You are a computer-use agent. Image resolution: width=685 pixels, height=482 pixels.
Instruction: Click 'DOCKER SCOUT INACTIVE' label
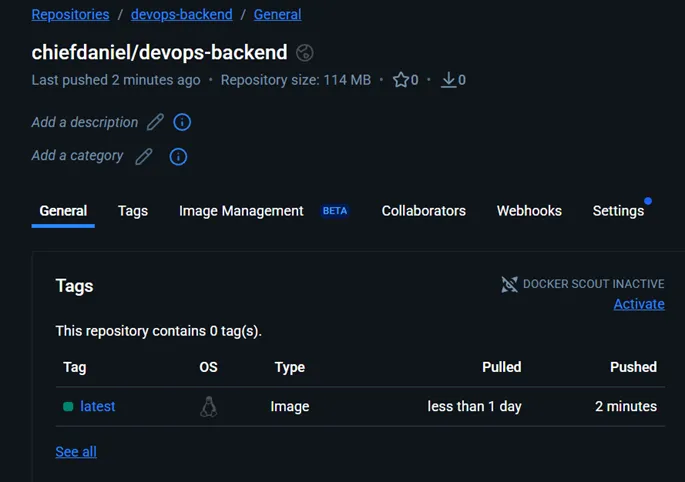click(x=594, y=284)
